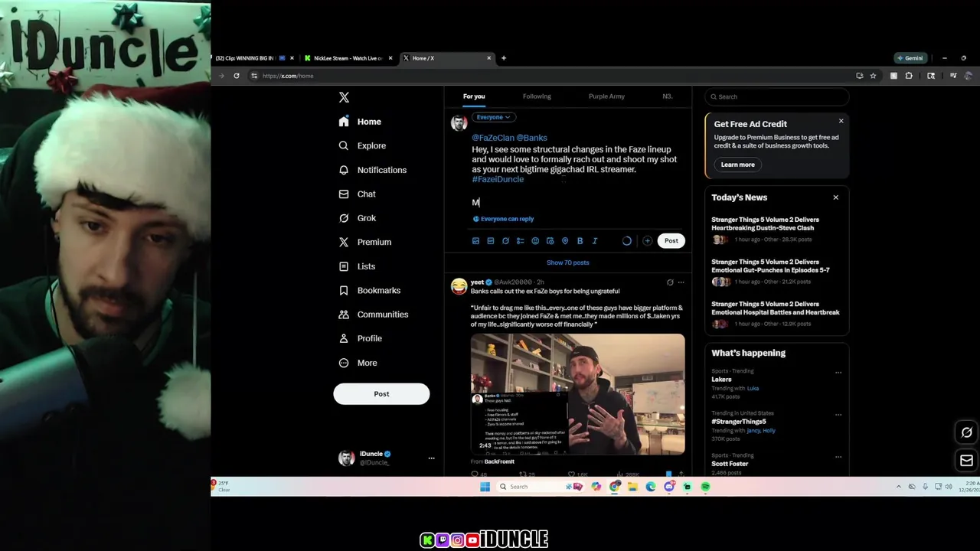980x551 pixels.
Task: Open more options for #StrangerThings5 trend
Action: pyautogui.click(x=838, y=415)
